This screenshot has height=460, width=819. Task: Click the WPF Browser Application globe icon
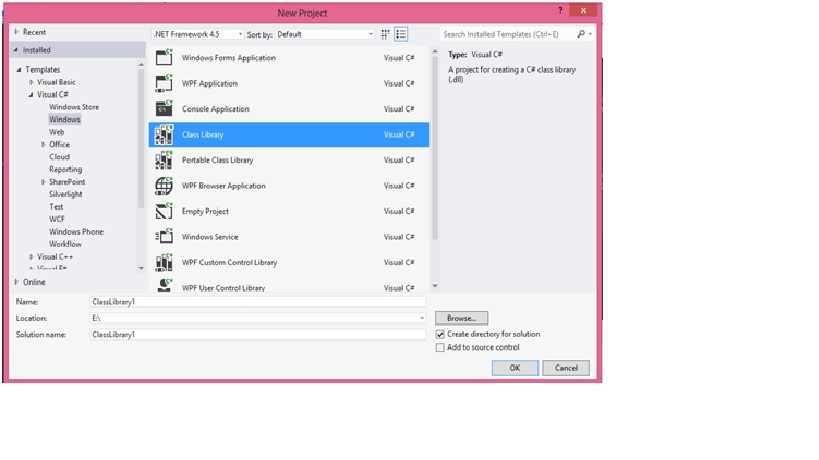[x=163, y=185]
